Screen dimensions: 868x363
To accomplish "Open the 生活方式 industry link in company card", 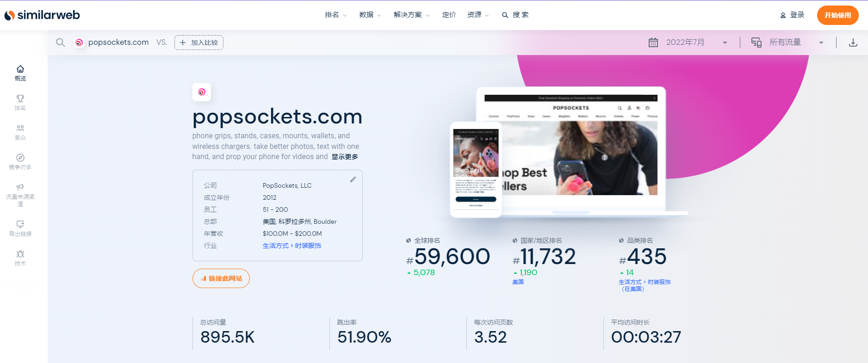I will [x=276, y=246].
